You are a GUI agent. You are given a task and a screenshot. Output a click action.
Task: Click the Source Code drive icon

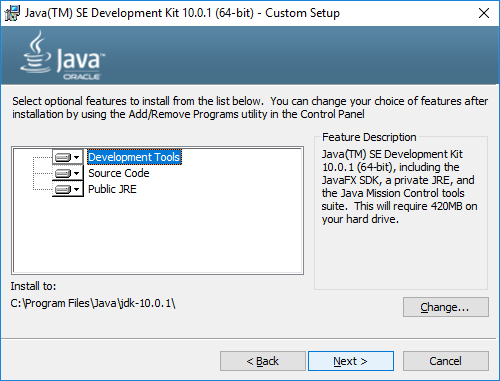[63, 173]
